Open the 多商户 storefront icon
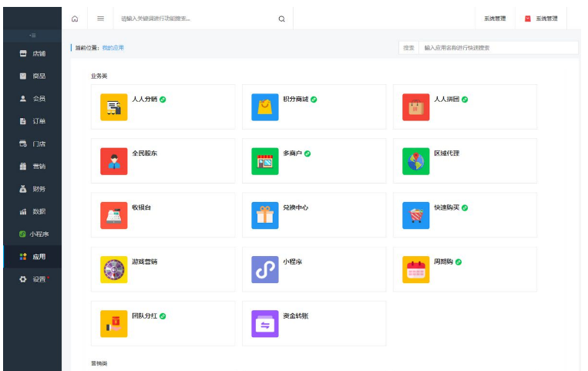Screen dimensions: 588x371 click(x=265, y=161)
